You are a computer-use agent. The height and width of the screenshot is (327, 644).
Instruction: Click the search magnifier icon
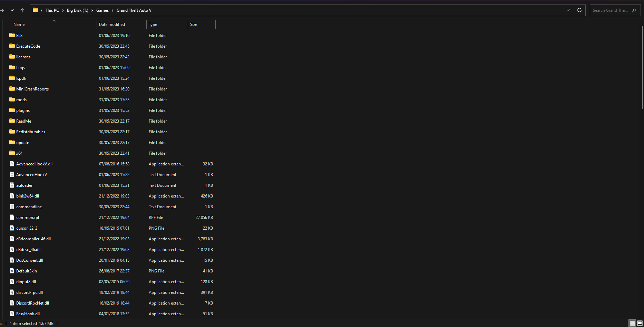point(634,10)
